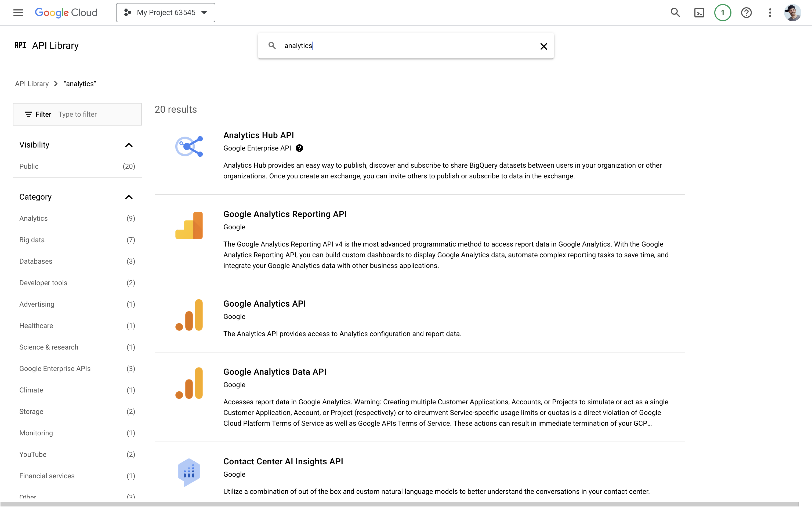Open the My Project 63545 dropdown
Image resolution: width=812 pixels, height=507 pixels.
click(165, 12)
